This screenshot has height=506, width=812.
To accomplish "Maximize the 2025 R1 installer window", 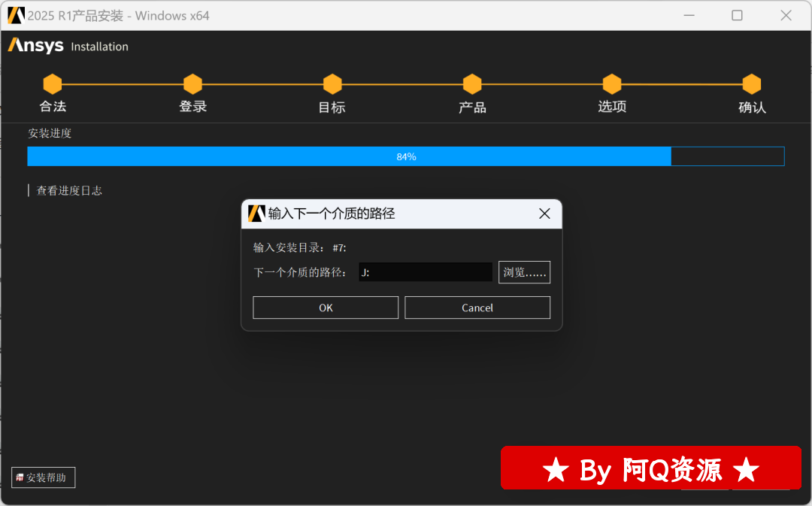I will click(737, 16).
